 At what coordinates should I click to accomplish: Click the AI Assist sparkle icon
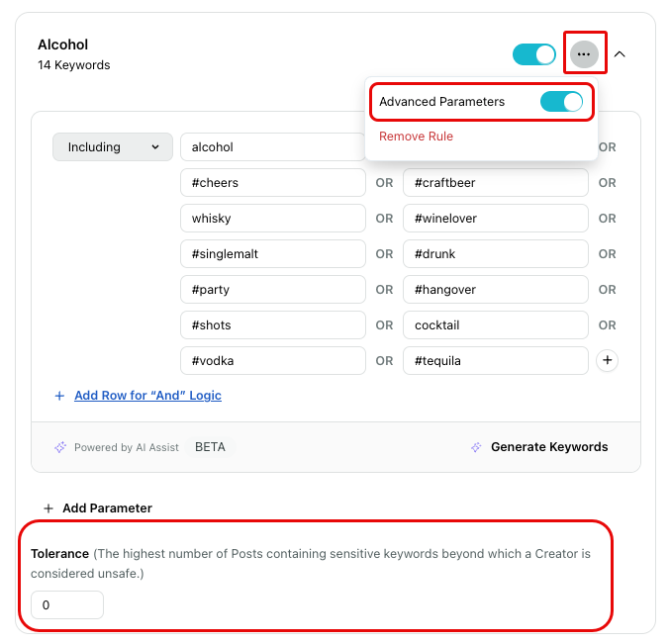click(60, 447)
